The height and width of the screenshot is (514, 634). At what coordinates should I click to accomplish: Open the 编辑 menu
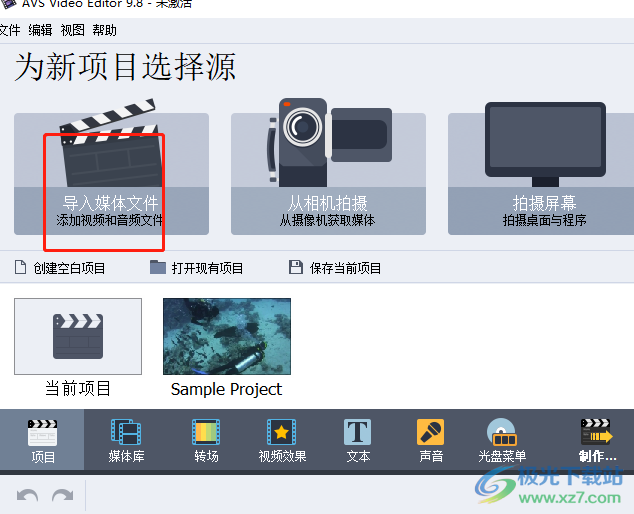[40, 30]
